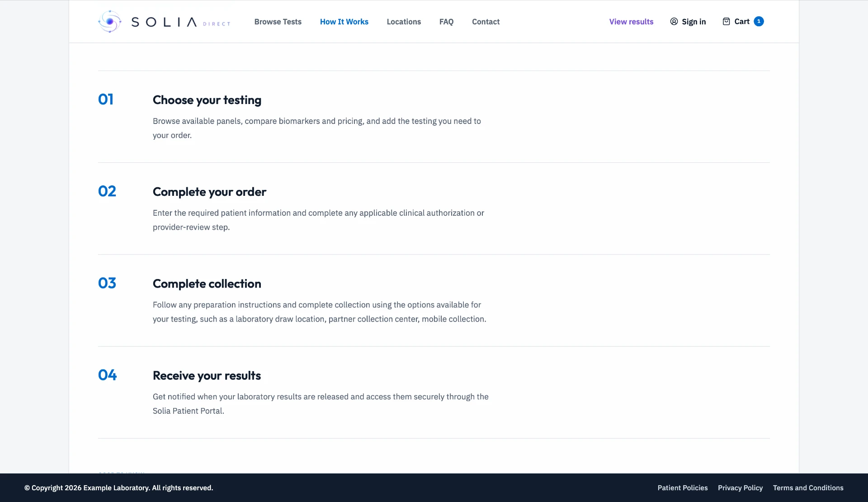Open the Browse Tests page

pos(278,22)
